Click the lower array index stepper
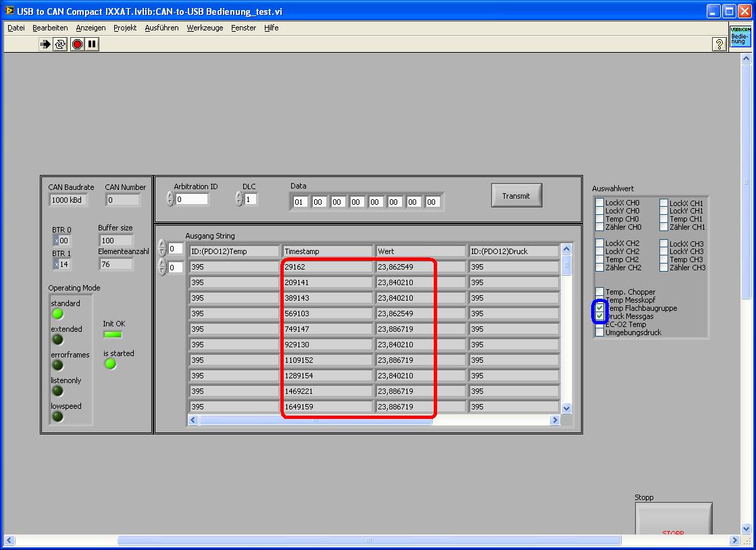Screen dimensions: 756x550 pos(162,267)
